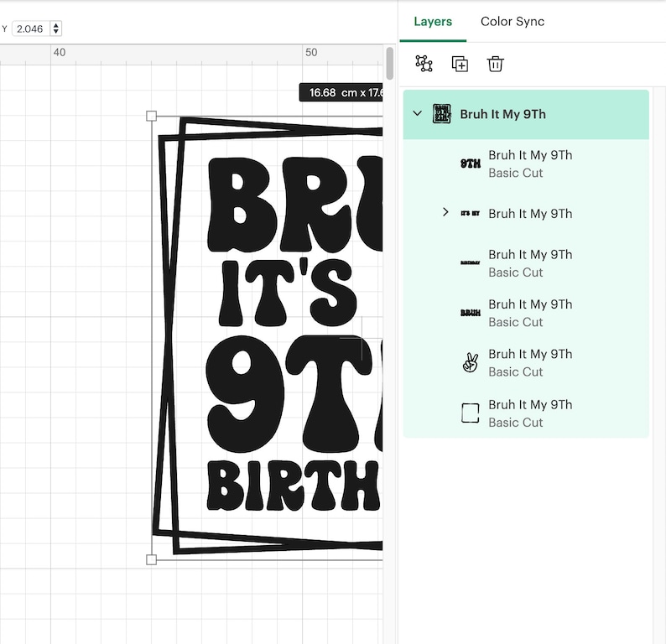The height and width of the screenshot is (644, 666).
Task: Switch to the Layers tab
Action: [433, 21]
